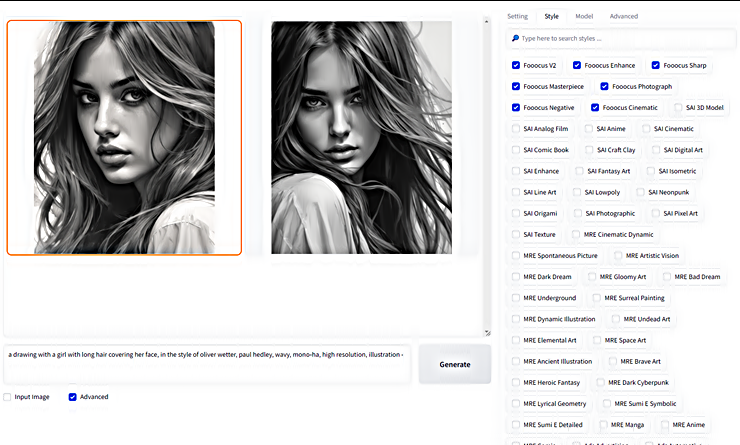Check the SAI Anime style
Viewport: 740px width, 445px height.
589,128
